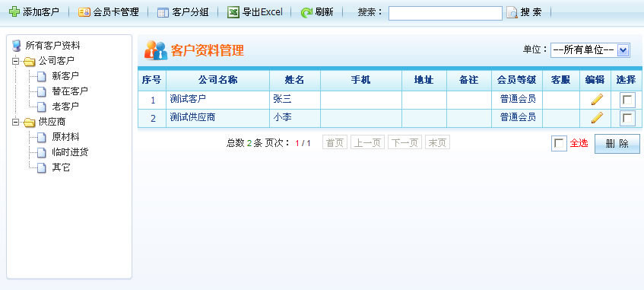Viewport: 644px width, 290px height.
Task: Click the Export Excel spreadsheet icon
Action: [233, 12]
